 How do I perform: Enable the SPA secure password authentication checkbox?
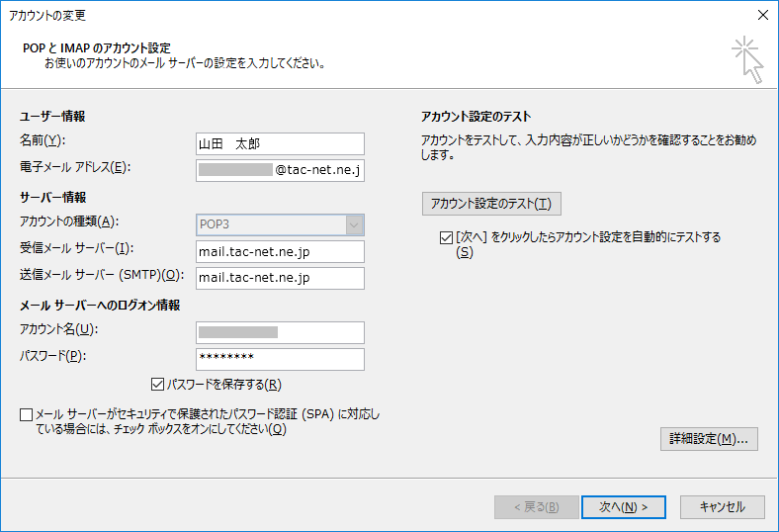click(27, 414)
